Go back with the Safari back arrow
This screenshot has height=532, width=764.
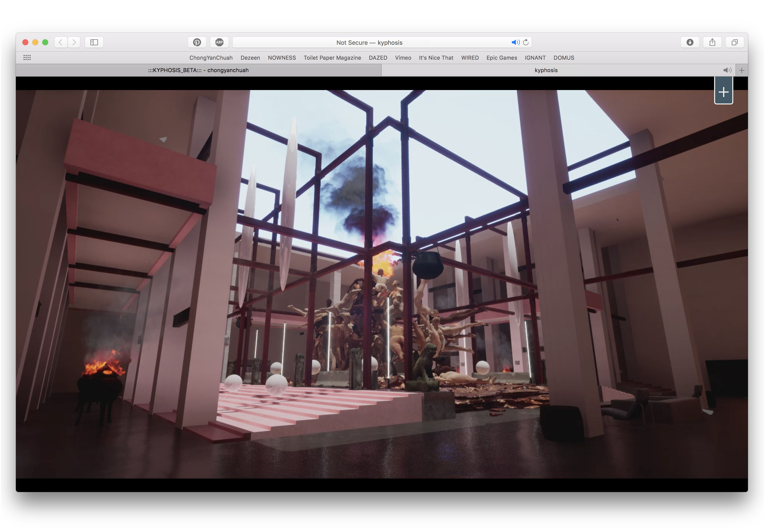tap(61, 42)
